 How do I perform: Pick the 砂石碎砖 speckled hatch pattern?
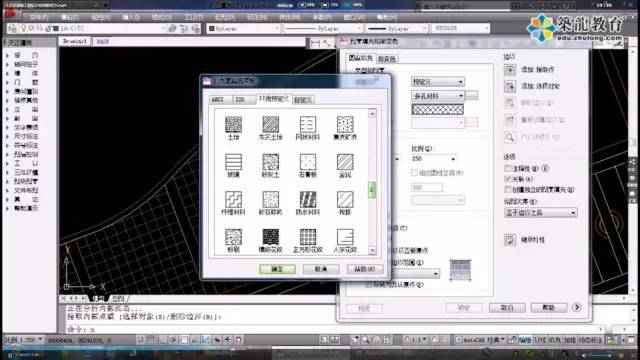pyautogui.click(x=271, y=200)
